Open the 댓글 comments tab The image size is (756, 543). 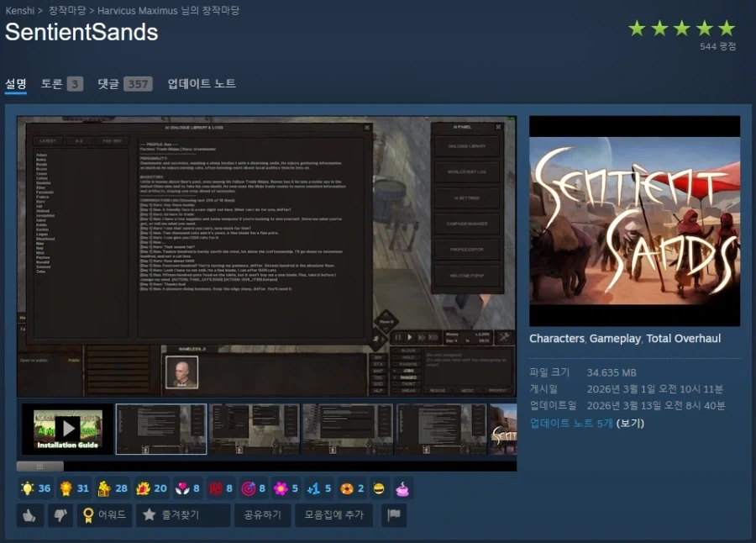point(125,84)
